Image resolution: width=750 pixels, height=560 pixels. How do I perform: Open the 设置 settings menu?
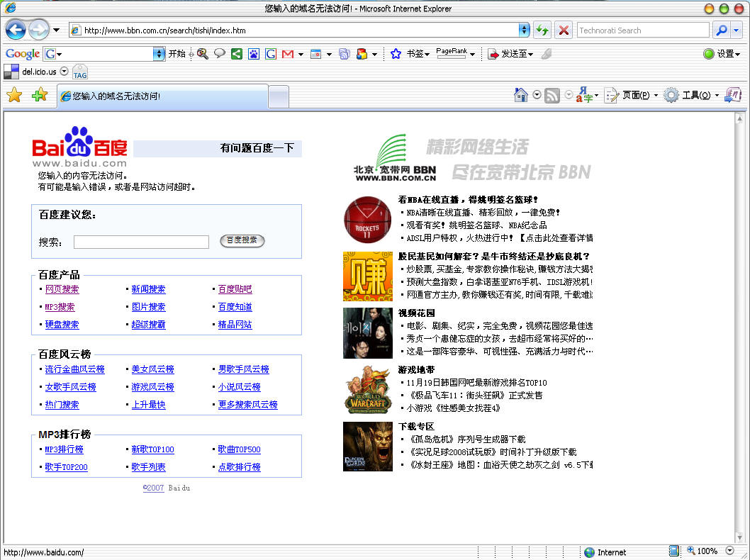tap(722, 54)
